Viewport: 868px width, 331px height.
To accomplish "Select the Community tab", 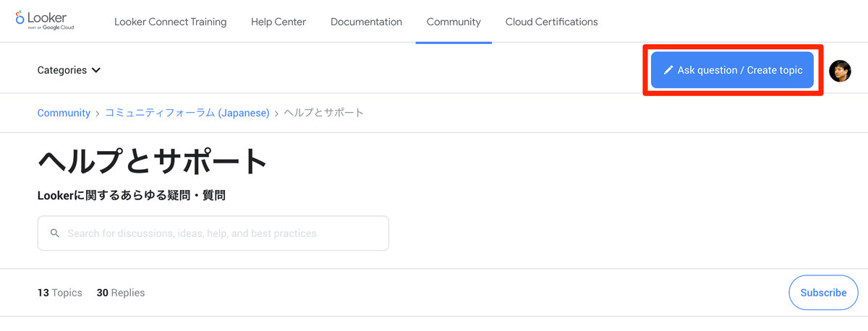I will pos(454,22).
